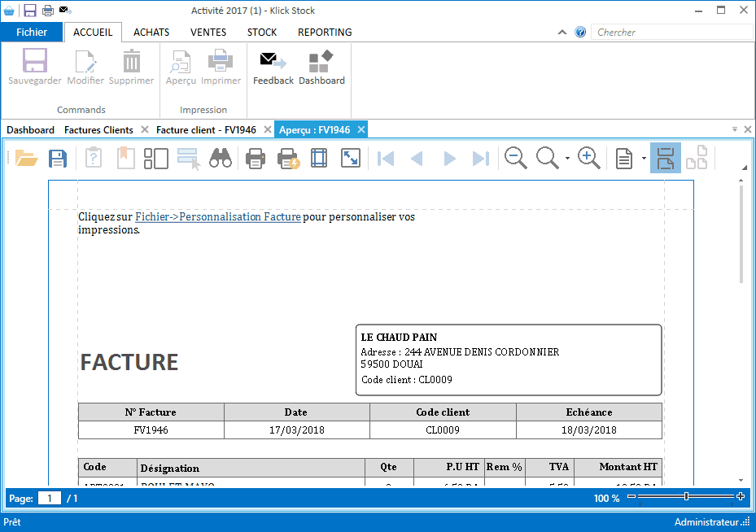Open the Factures Clients document tab
This screenshot has width=756, height=532.
coord(98,130)
